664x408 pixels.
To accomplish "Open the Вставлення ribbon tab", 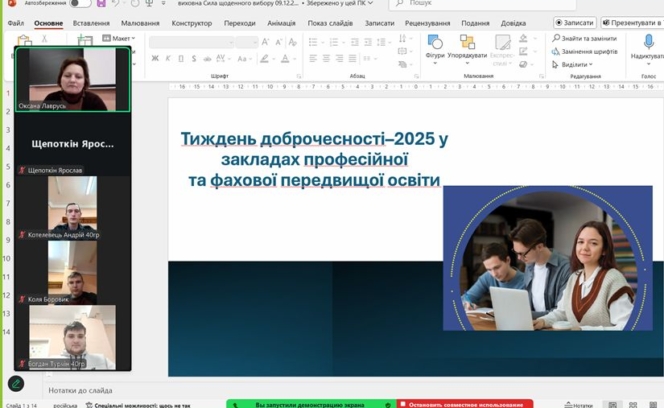I will 91,23.
